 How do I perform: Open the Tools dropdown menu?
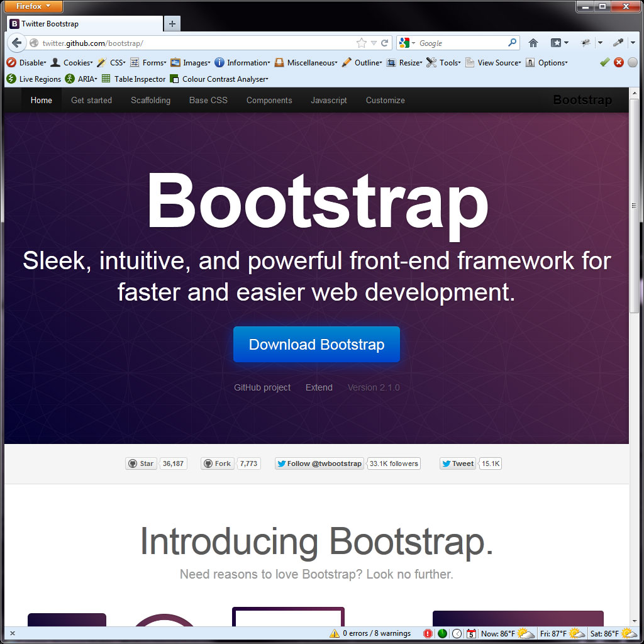(443, 62)
